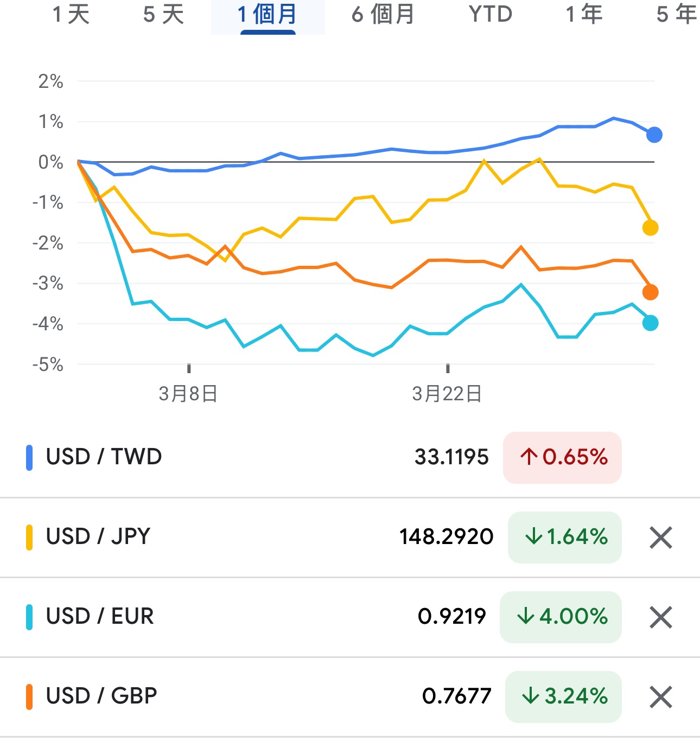Image resolution: width=700 pixels, height=742 pixels.
Task: Open the USD / EUR currency pair
Action: pos(100,616)
